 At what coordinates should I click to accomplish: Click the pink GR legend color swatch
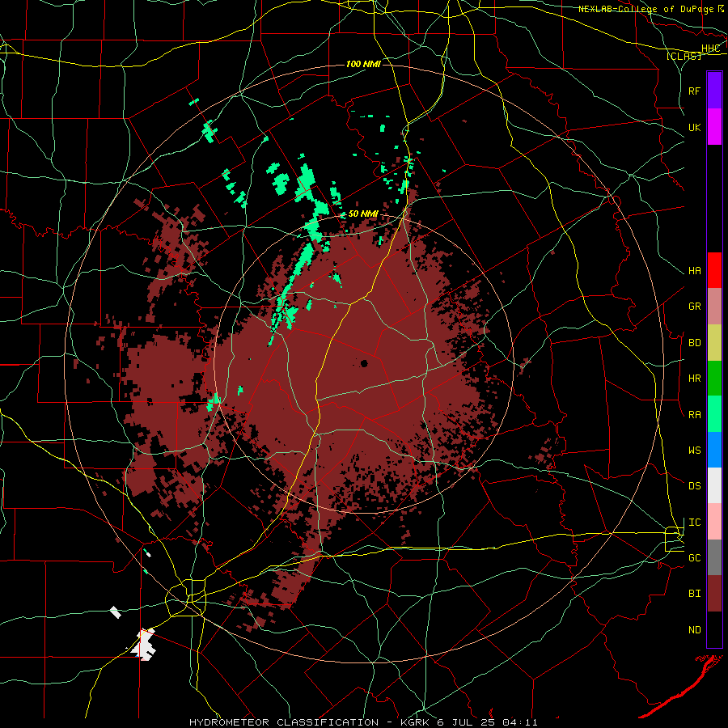click(714, 306)
